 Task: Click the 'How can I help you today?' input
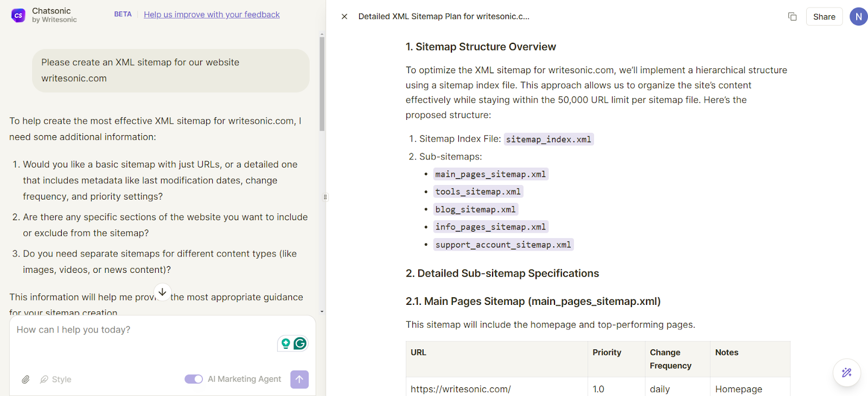pos(141,330)
